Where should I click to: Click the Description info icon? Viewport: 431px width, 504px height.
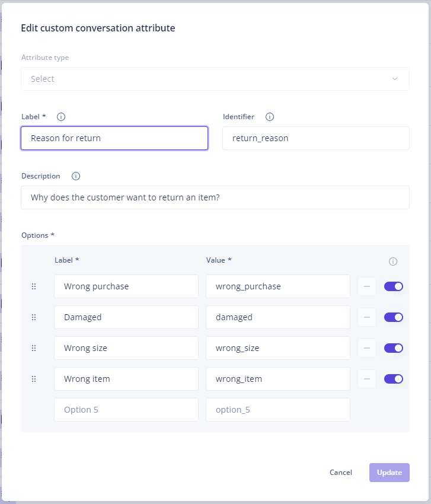(x=76, y=176)
